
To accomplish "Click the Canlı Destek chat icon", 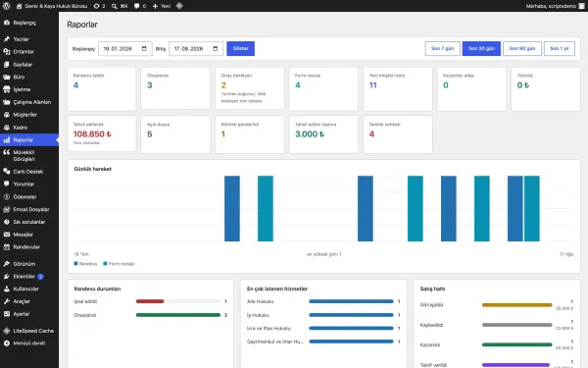I will coord(7,171).
